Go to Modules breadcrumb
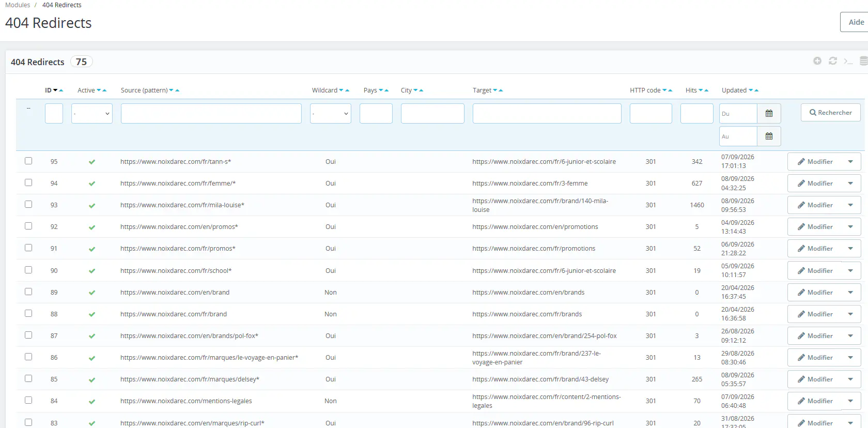 (x=18, y=5)
